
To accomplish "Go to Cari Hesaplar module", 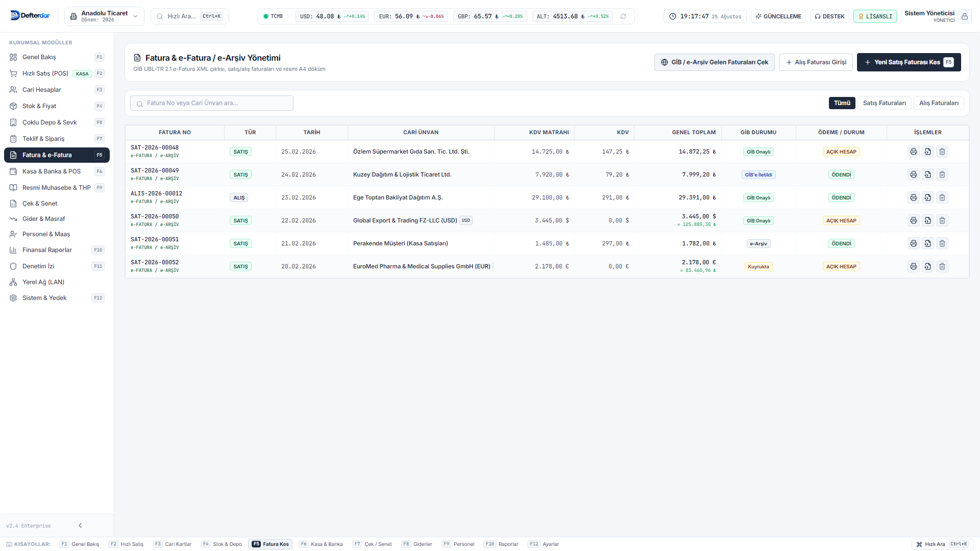I will [57, 90].
